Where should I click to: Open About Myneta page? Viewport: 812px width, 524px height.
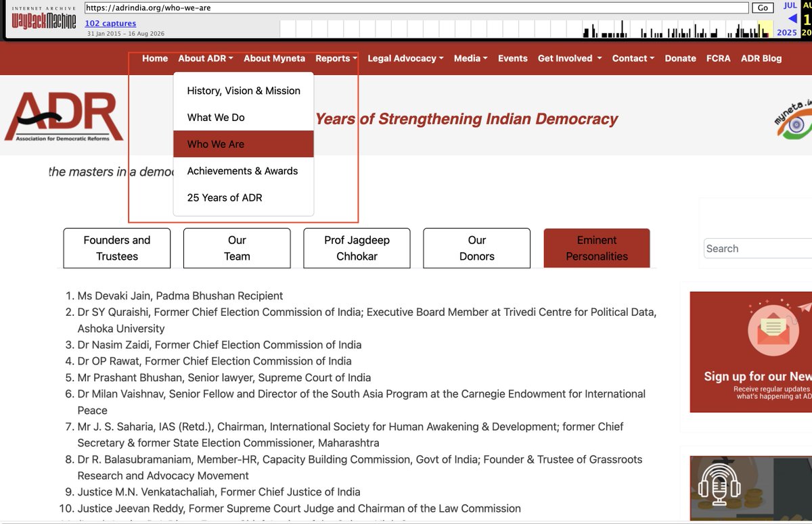click(274, 58)
